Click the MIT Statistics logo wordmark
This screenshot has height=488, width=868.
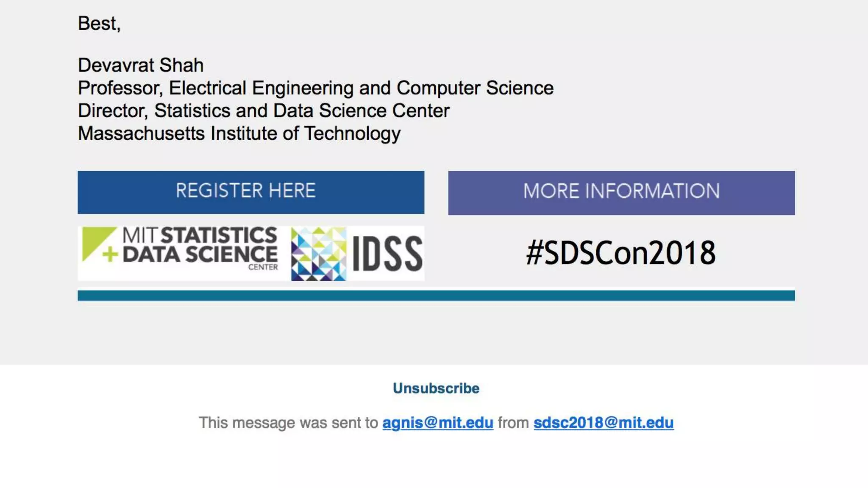200,236
